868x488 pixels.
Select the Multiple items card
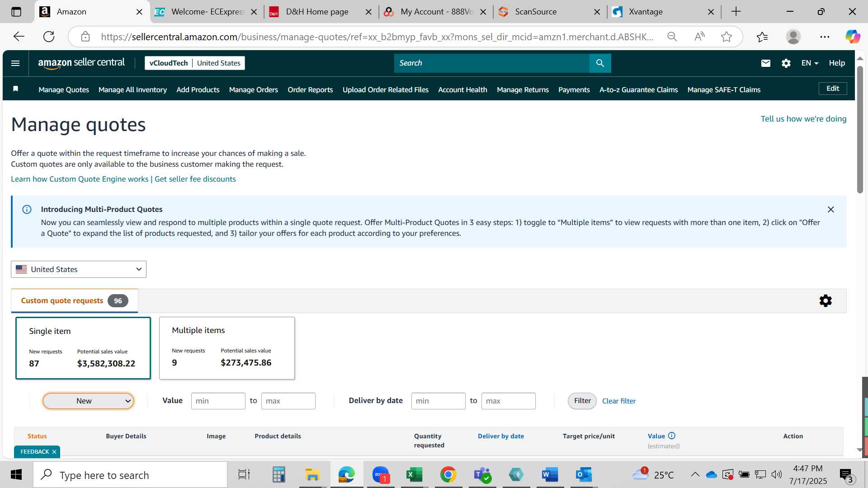coord(227,348)
